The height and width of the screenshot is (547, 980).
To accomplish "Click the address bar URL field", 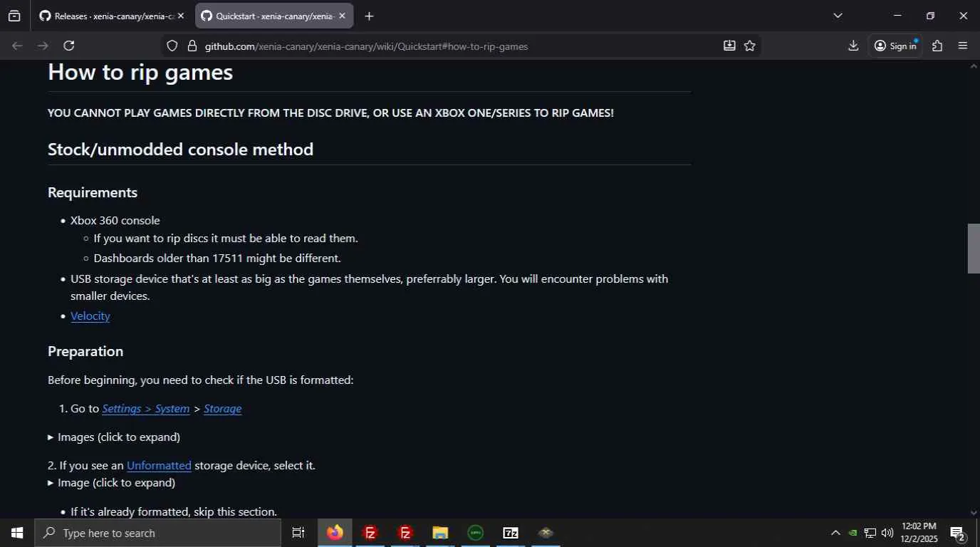I will click(x=456, y=46).
